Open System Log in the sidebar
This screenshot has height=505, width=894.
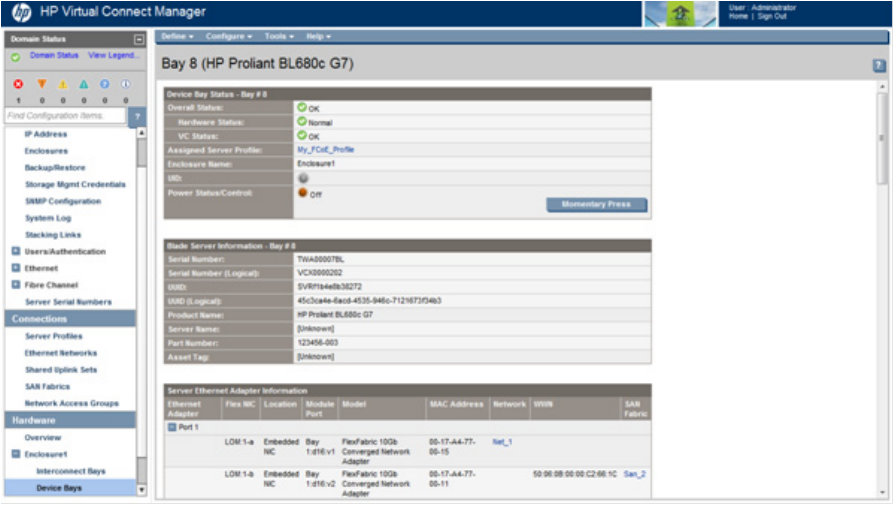[48, 218]
